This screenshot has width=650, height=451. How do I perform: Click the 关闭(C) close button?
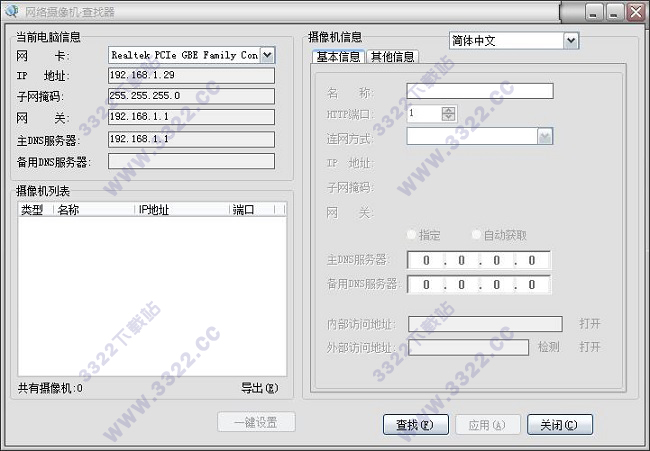coord(560,424)
